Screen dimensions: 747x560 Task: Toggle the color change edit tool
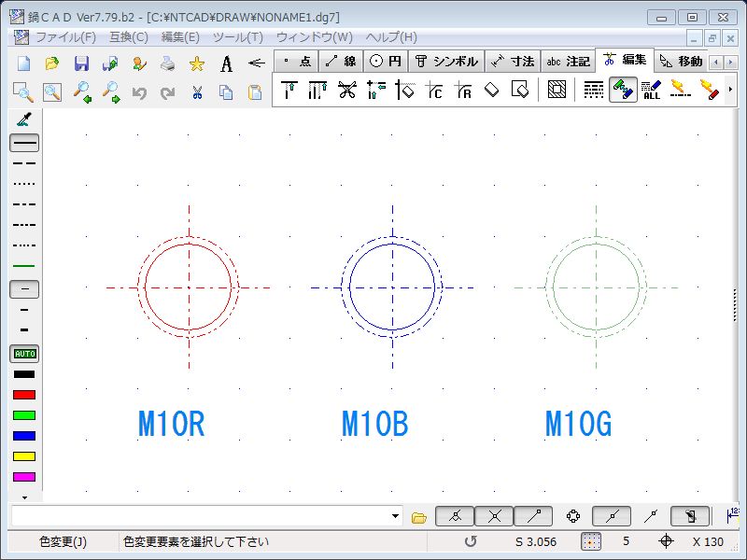click(623, 90)
